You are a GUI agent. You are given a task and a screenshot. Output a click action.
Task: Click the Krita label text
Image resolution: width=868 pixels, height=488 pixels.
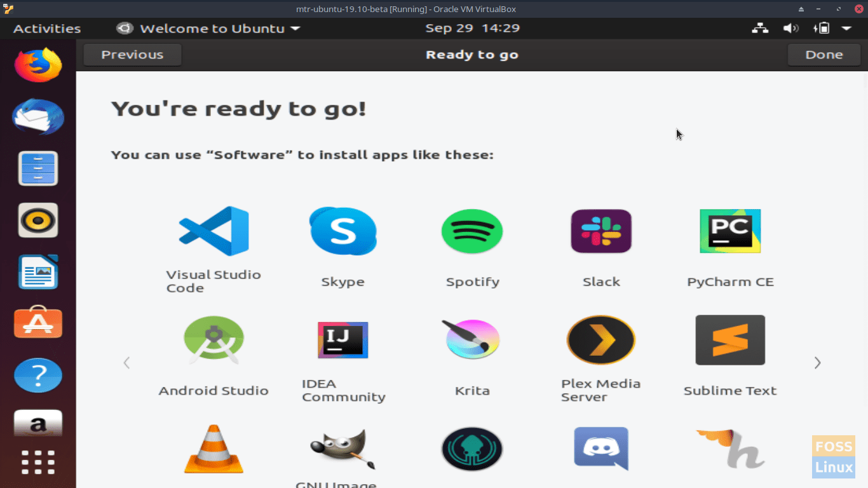pos(472,391)
